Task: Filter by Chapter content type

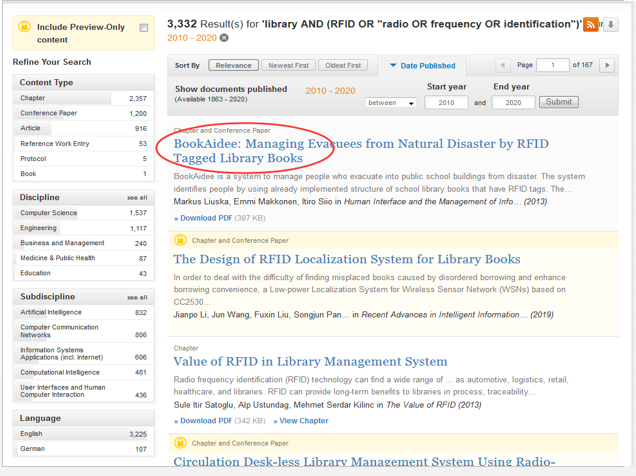Action: pos(84,98)
